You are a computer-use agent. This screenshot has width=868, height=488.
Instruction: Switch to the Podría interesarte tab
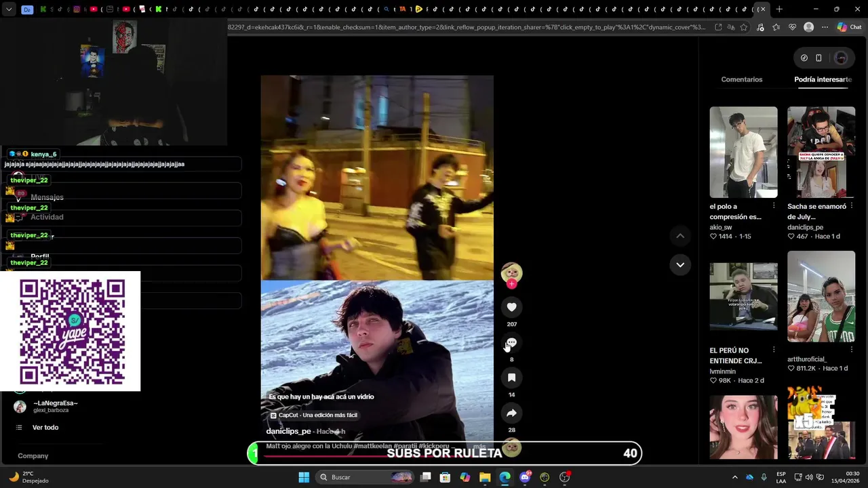(823, 79)
